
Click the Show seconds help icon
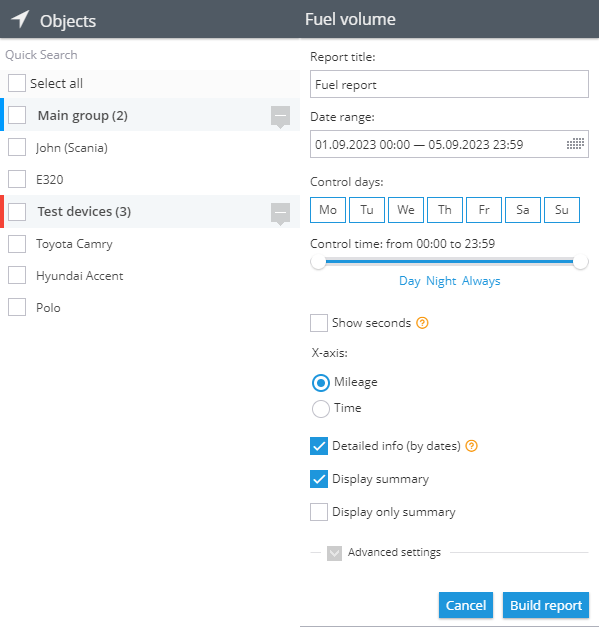point(422,323)
